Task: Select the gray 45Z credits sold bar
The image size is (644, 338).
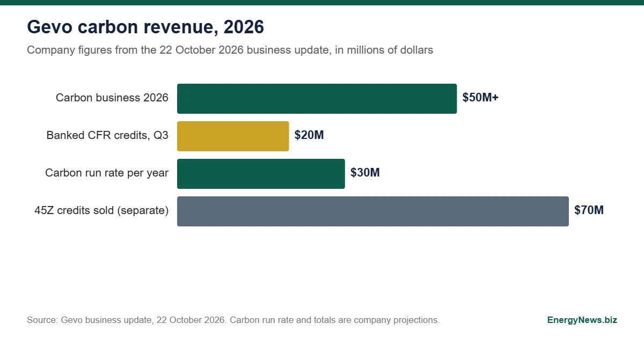Action: tap(373, 211)
